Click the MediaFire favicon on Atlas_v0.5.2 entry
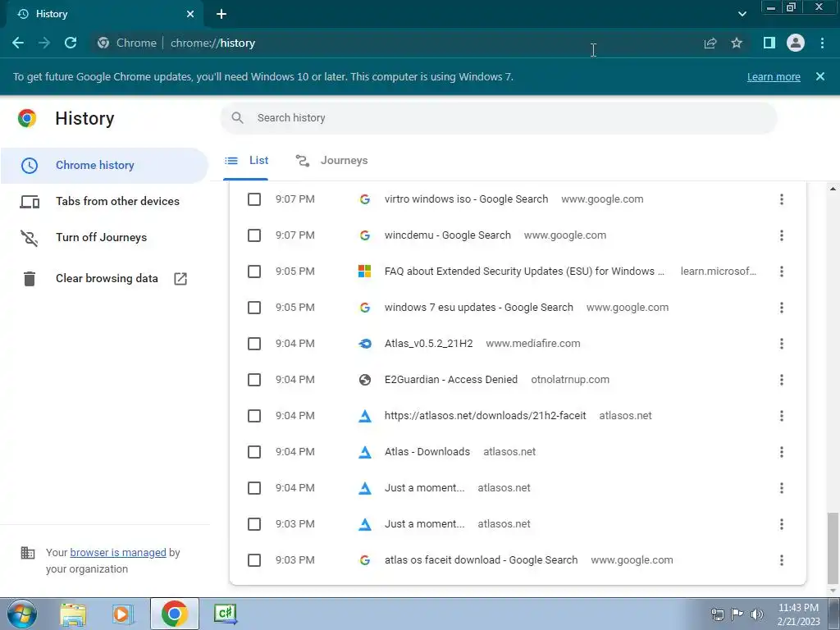Viewport: 840px width, 630px height. click(365, 344)
